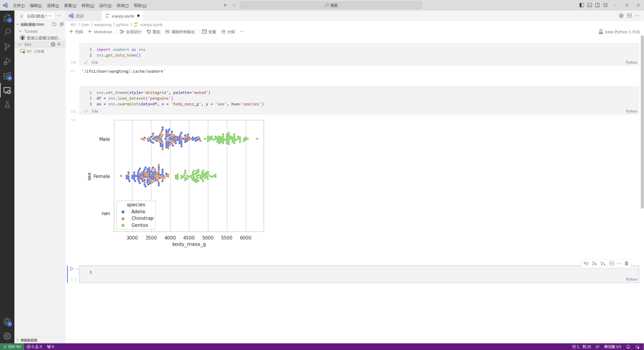Open the Extensions view

7,76
